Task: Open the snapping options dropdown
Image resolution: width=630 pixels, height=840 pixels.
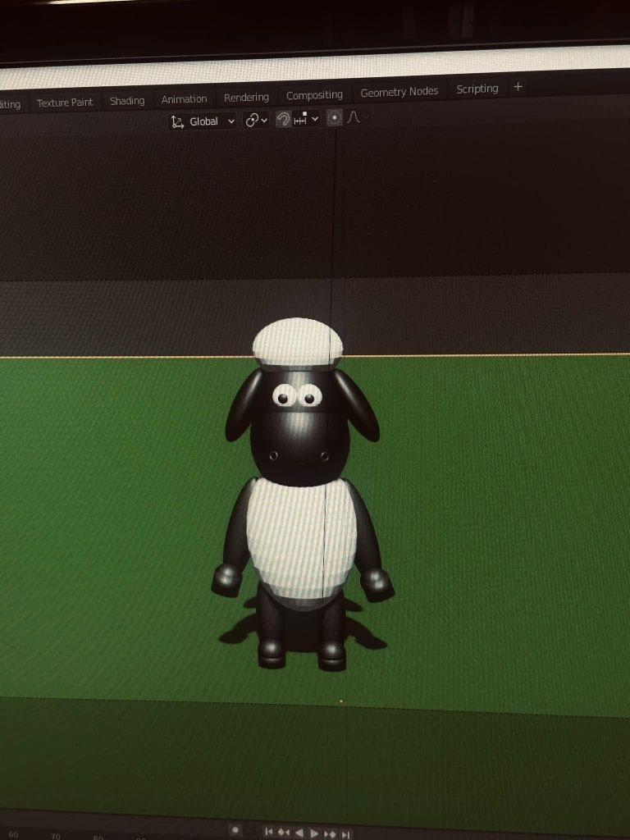Action: 306,118
